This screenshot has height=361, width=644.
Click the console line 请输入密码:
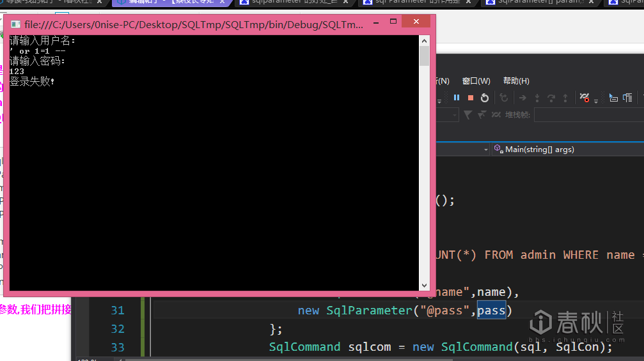(x=37, y=61)
